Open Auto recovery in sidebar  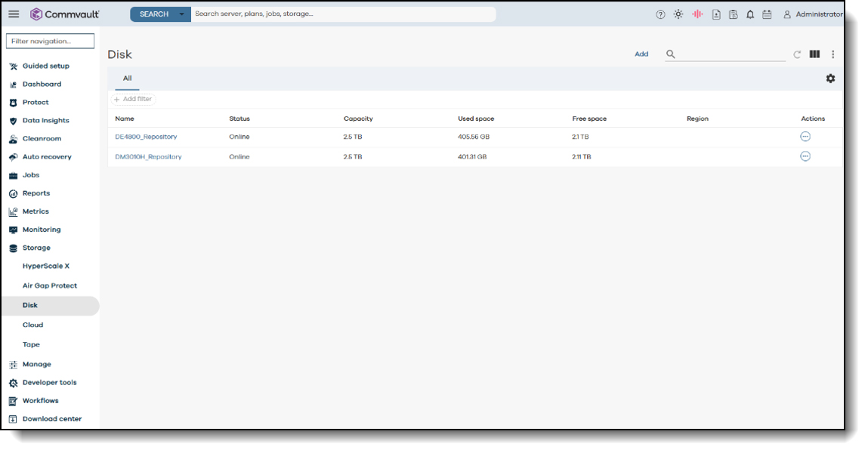pos(47,157)
